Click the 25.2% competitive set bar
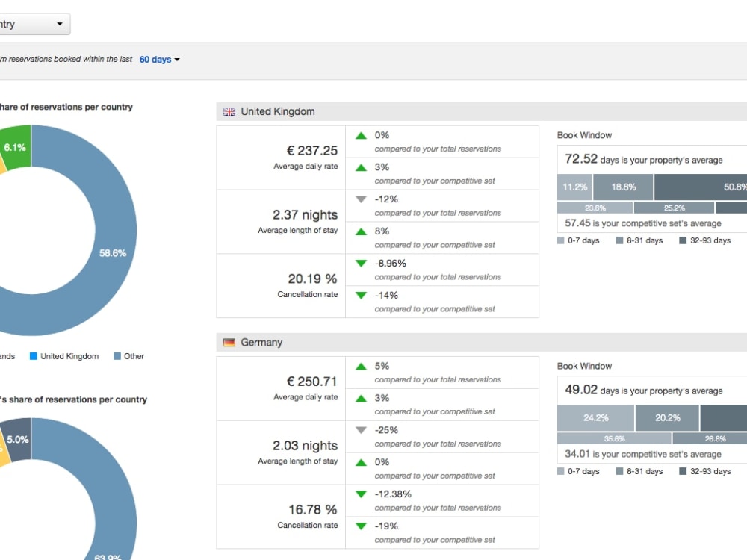Screen dimensions: 747x560 (674, 208)
